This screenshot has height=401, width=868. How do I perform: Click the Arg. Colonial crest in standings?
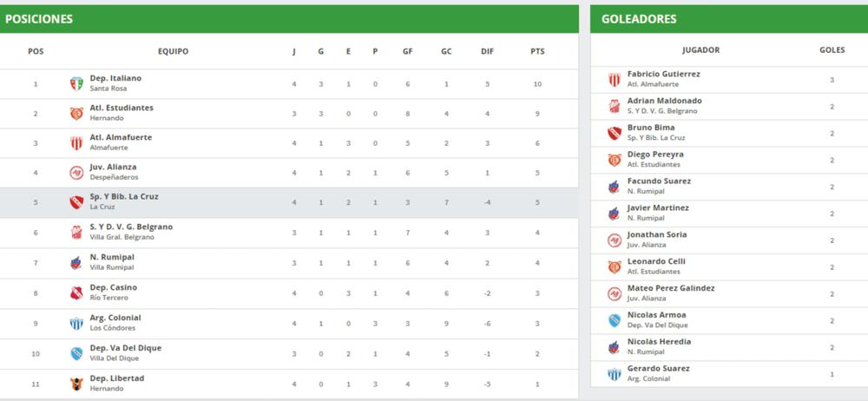click(76, 323)
